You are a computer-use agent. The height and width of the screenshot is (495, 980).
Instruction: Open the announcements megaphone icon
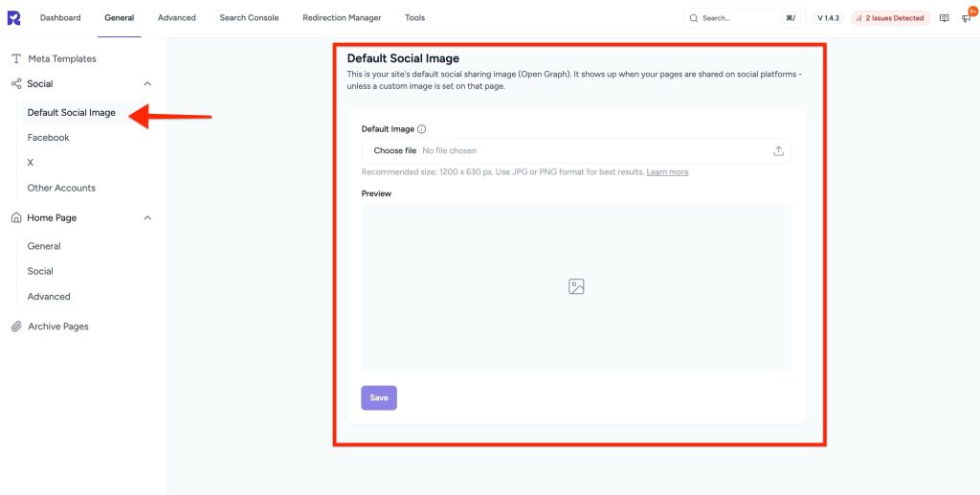[x=967, y=18]
